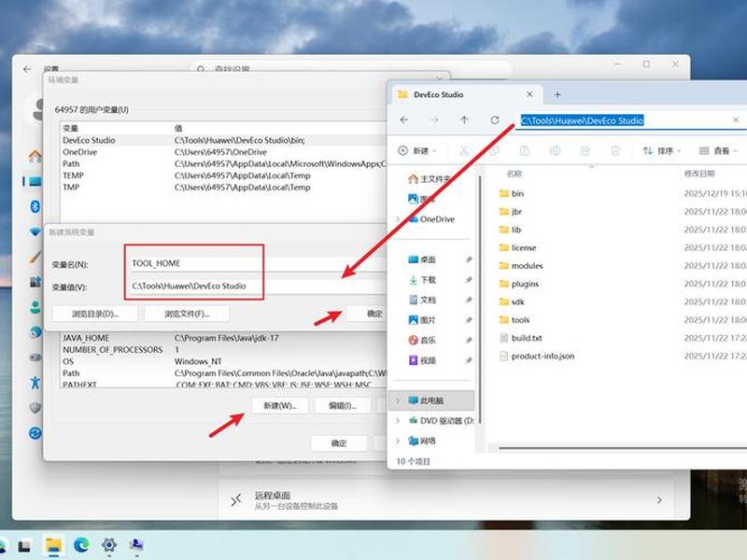Select the JAVA_HOME system variable row
Viewport: 747px width, 560px height.
point(224,338)
